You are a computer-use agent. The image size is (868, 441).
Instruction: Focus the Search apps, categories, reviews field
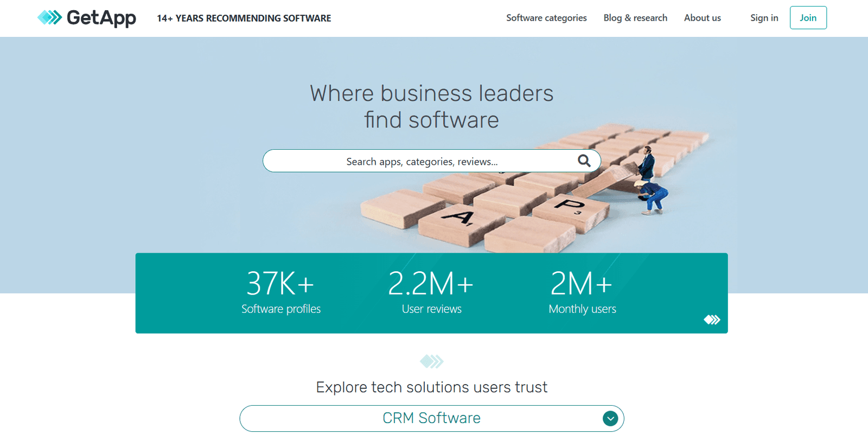(x=431, y=161)
